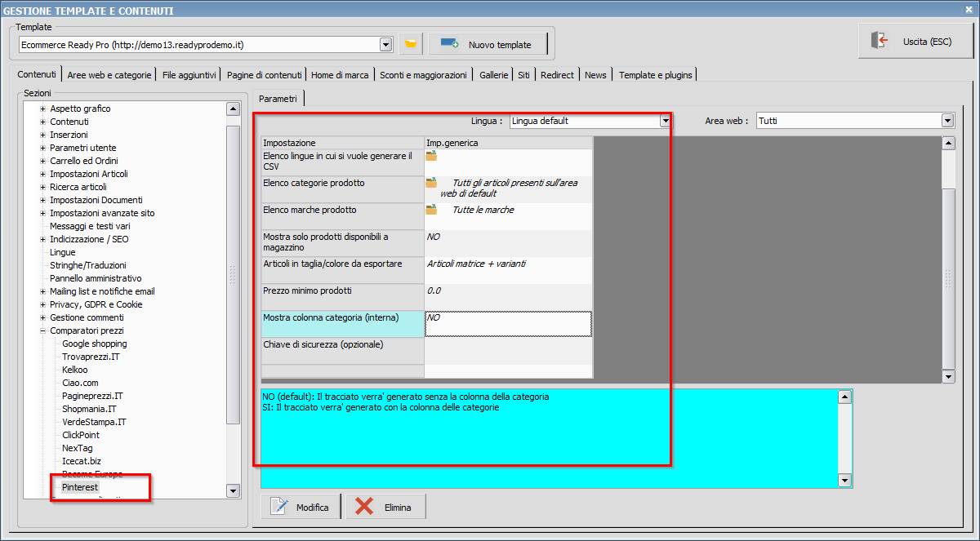Image resolution: width=980 pixels, height=541 pixels.
Task: Click the folder icon beside Template dropdown
Action: click(411, 44)
